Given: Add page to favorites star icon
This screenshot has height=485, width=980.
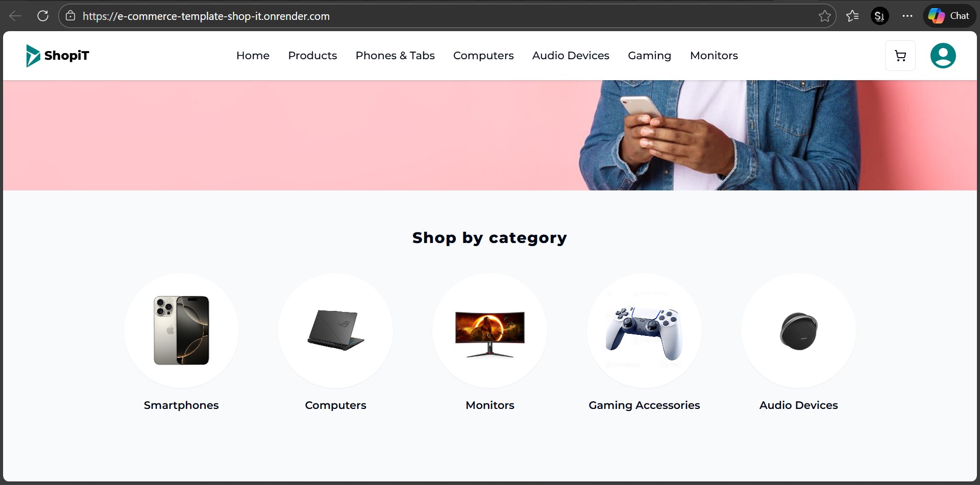Looking at the screenshot, I should pos(824,16).
